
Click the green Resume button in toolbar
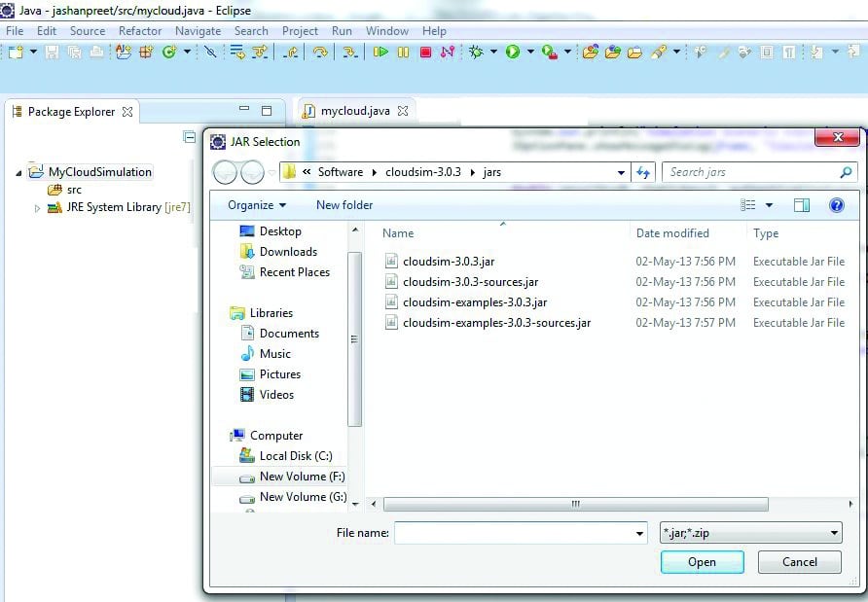click(x=380, y=52)
